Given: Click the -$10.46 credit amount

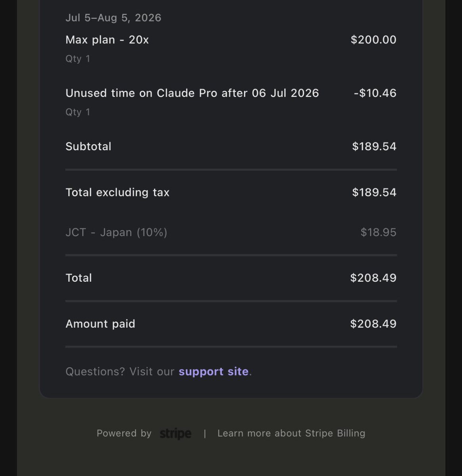Looking at the screenshot, I should 375,93.
